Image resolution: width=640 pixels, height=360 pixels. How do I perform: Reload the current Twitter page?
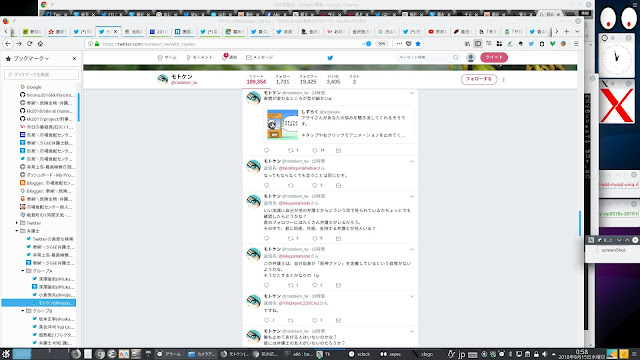click(29, 44)
